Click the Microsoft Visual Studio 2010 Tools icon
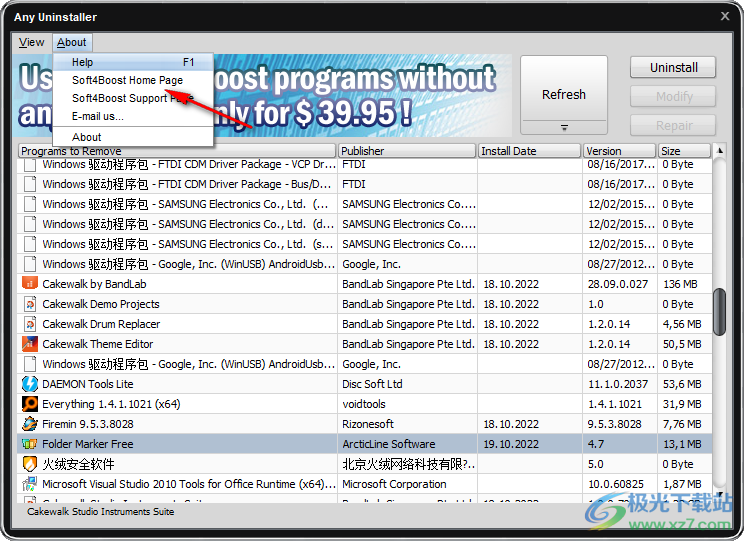 (x=29, y=484)
